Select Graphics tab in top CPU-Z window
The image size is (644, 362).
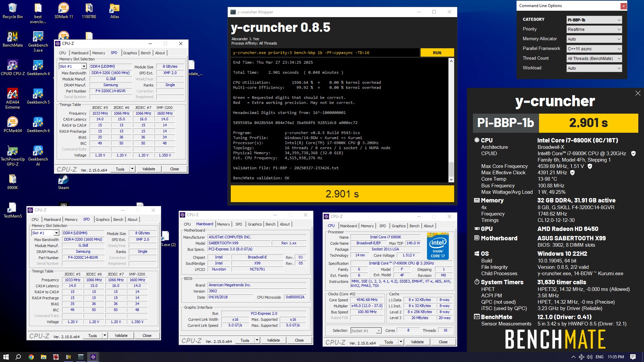pyautogui.click(x=130, y=53)
